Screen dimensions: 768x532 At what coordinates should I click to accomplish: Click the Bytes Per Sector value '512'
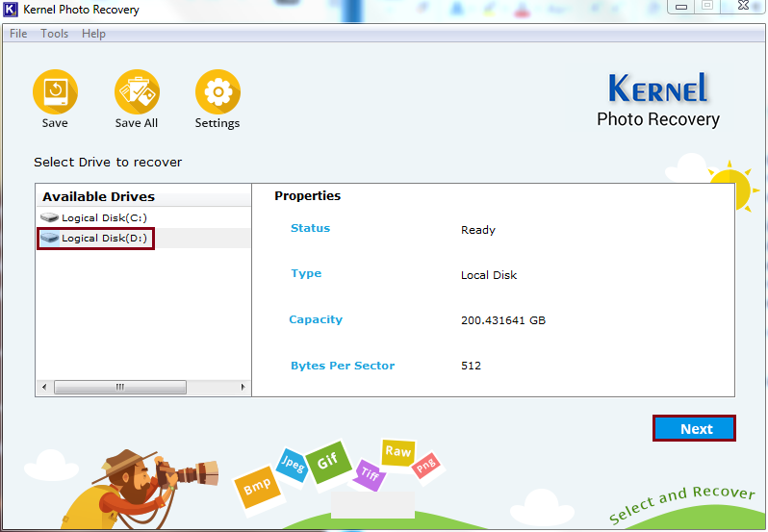point(471,366)
